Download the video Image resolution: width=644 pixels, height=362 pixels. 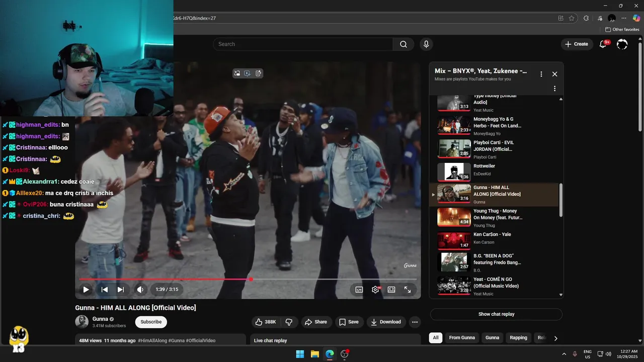coord(386,322)
